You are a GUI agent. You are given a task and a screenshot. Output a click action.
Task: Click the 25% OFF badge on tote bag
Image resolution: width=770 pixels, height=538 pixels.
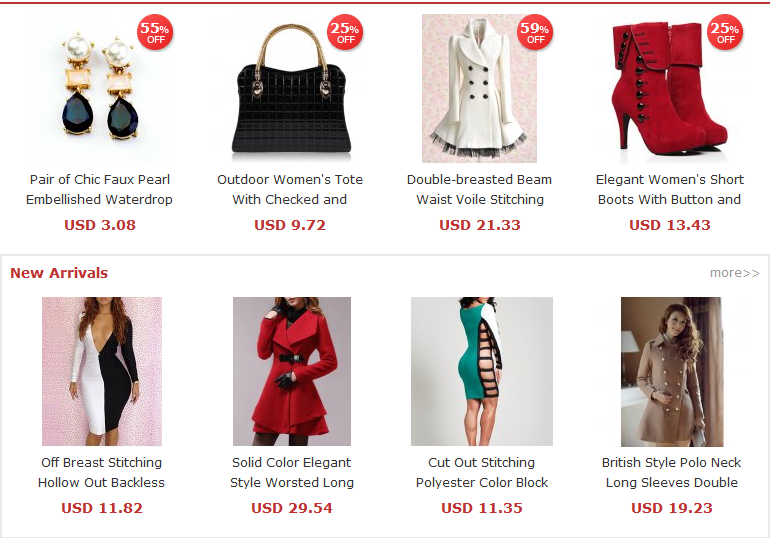345,32
